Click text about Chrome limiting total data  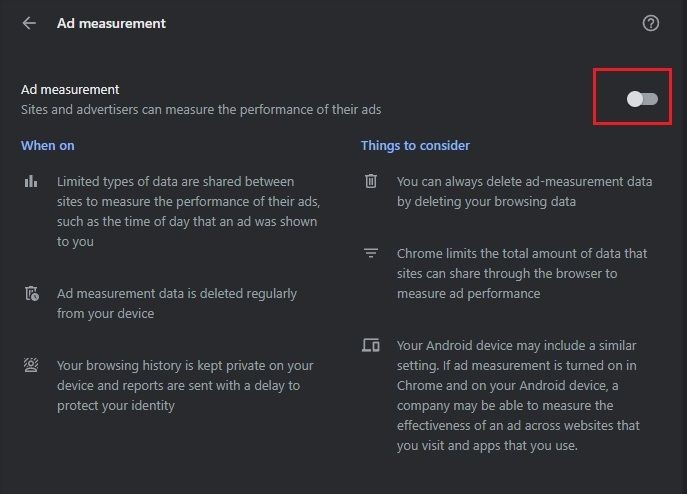click(522, 273)
